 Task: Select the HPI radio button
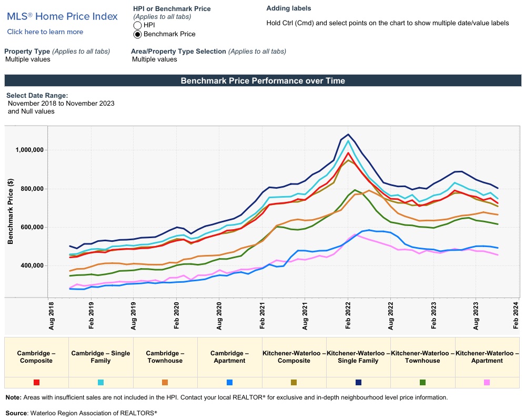coord(138,25)
